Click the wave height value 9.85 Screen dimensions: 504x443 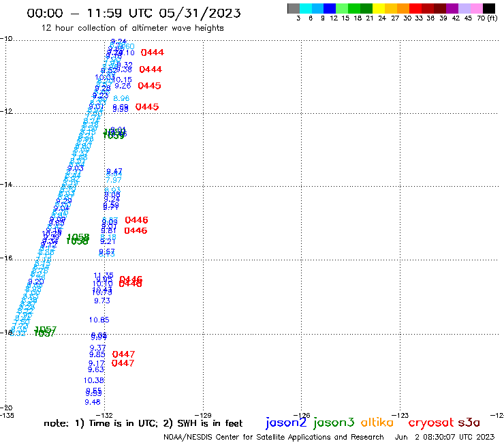[97, 354]
